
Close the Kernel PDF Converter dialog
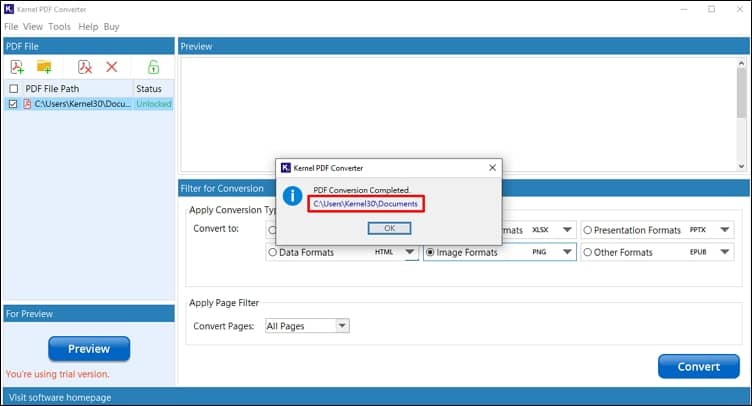point(493,168)
